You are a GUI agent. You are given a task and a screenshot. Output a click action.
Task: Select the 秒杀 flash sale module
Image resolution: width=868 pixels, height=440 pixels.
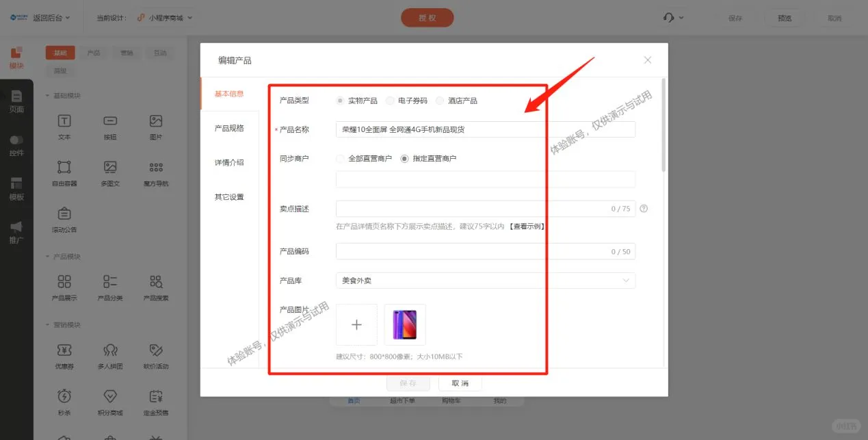(64, 402)
